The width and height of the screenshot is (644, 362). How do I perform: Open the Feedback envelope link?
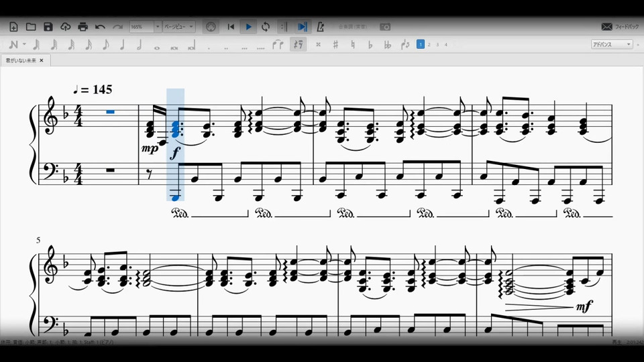coord(620,27)
